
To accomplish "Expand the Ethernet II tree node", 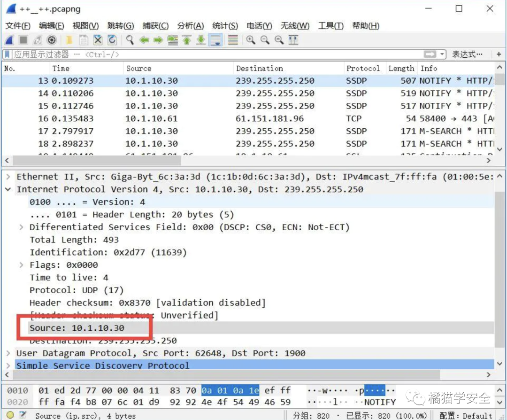I will (8, 177).
